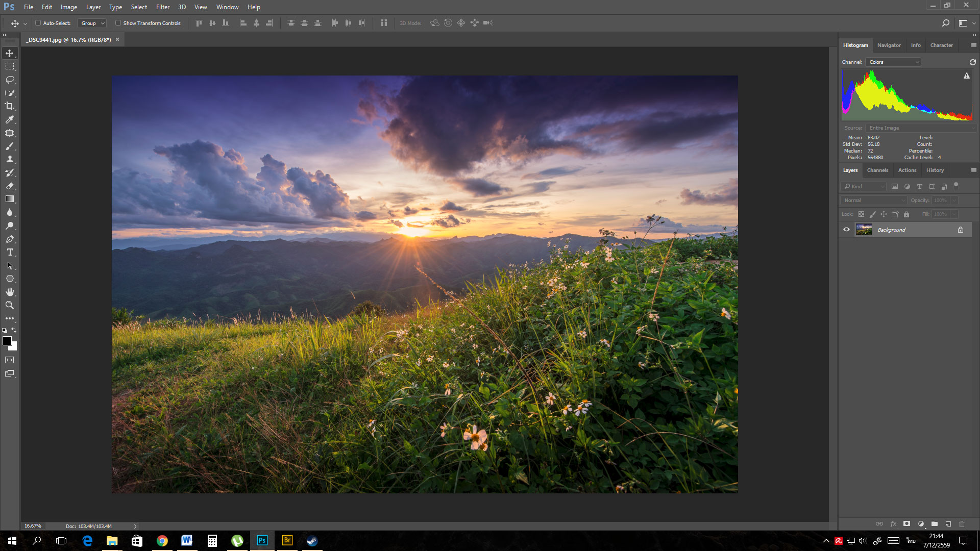Select the Eraser tool
980x551 pixels.
click(10, 186)
